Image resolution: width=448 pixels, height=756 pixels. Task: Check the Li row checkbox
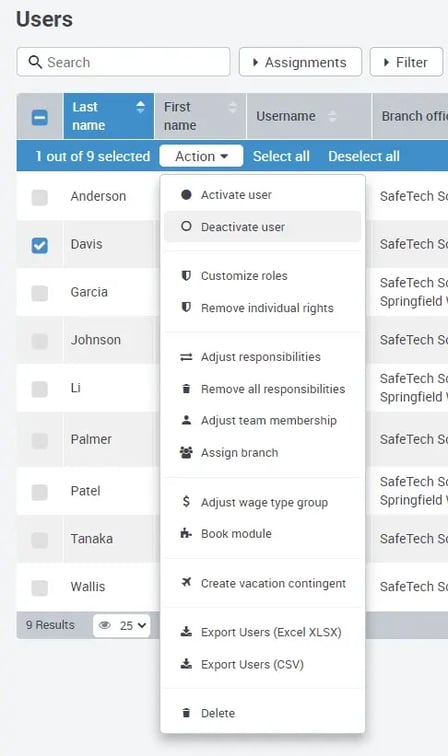coord(40,389)
